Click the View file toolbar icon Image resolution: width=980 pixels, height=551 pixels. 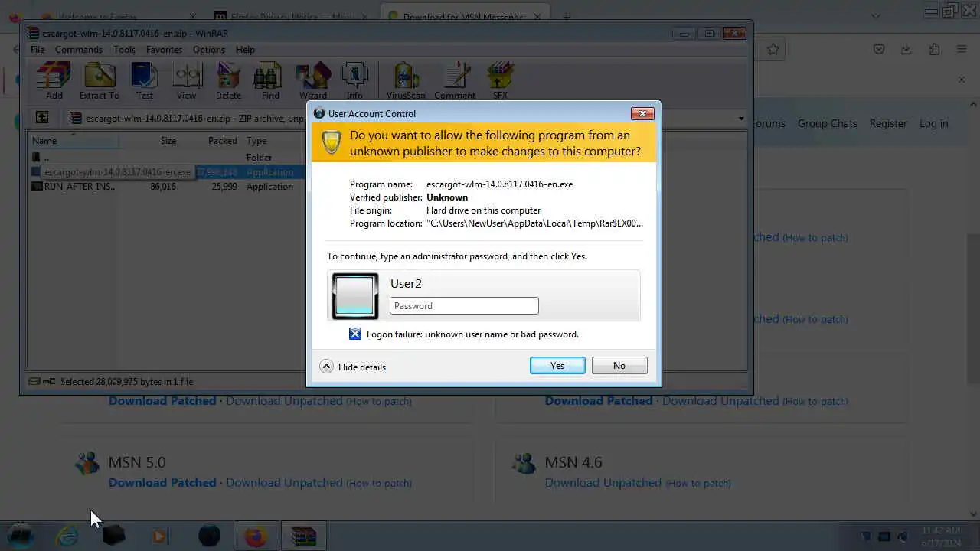(186, 80)
